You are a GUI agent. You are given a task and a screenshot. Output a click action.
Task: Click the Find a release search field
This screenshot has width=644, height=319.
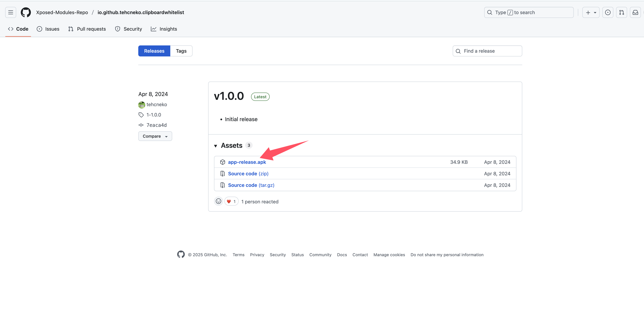(x=487, y=51)
